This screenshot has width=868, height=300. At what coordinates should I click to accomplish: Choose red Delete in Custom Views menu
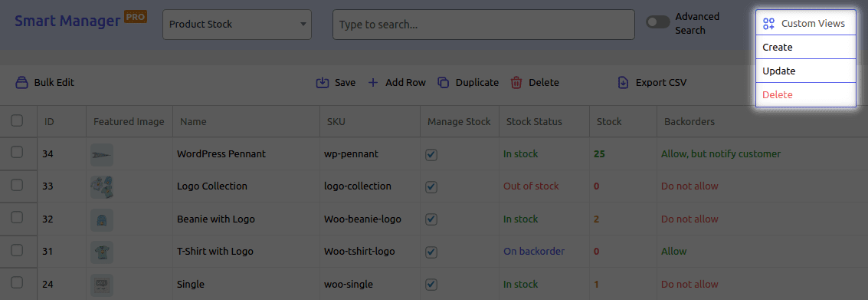805,95
